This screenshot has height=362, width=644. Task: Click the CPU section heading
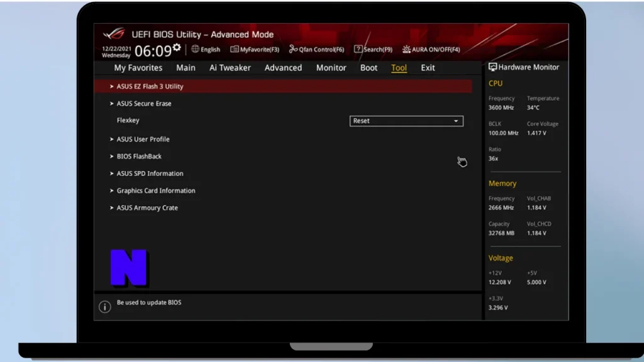click(x=496, y=84)
